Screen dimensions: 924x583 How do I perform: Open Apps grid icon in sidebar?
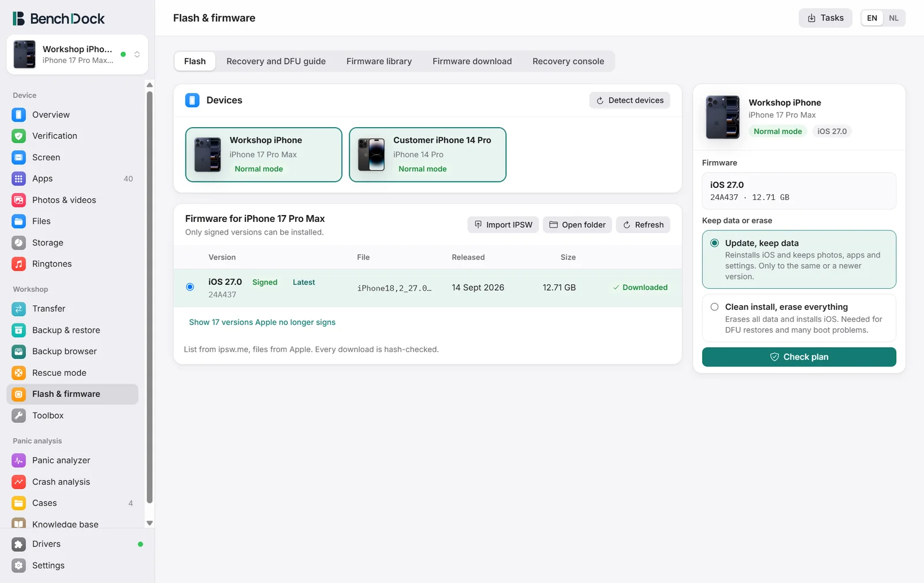point(18,179)
